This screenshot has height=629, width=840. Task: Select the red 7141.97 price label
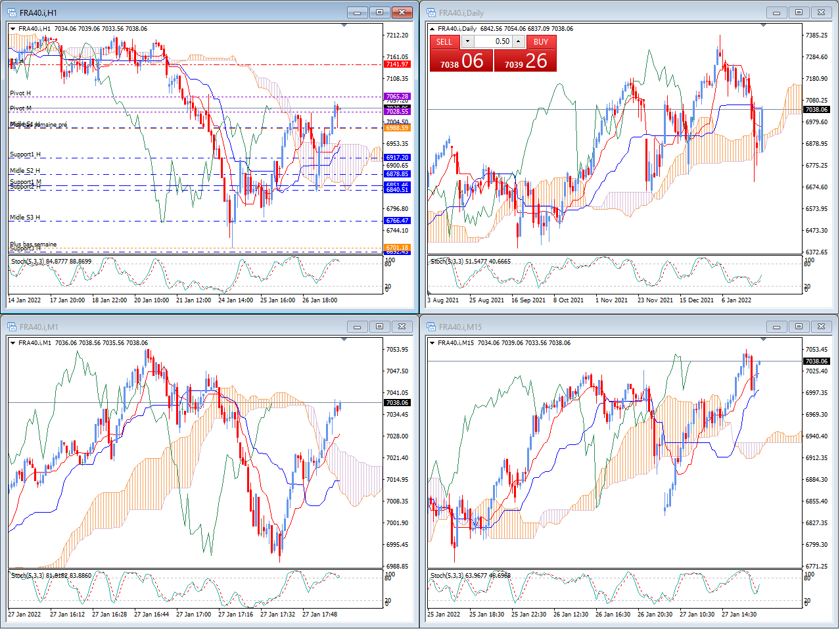point(397,64)
